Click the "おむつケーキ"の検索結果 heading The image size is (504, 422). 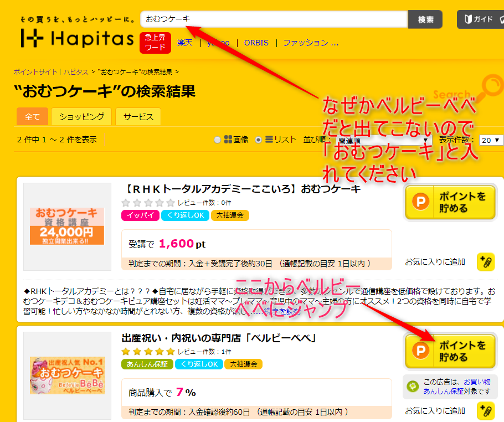point(105,91)
